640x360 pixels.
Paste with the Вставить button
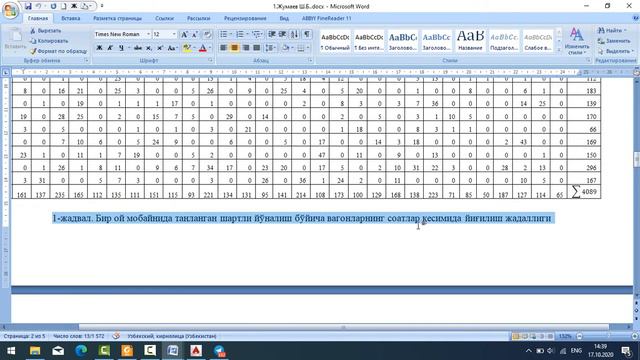click(x=15, y=40)
